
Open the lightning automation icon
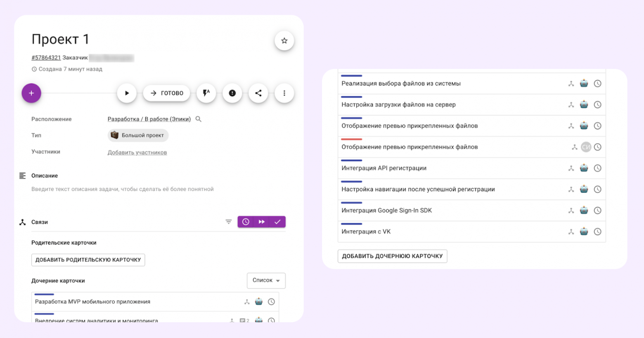206,93
